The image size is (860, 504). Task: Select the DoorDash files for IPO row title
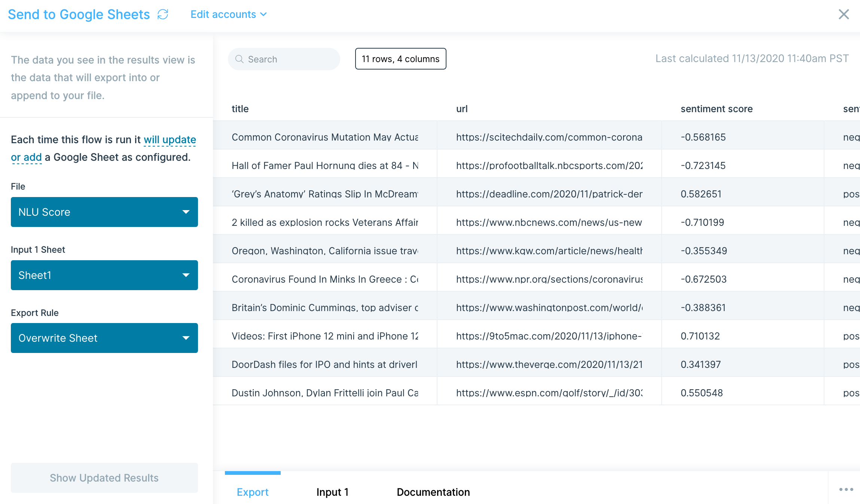tap(324, 365)
